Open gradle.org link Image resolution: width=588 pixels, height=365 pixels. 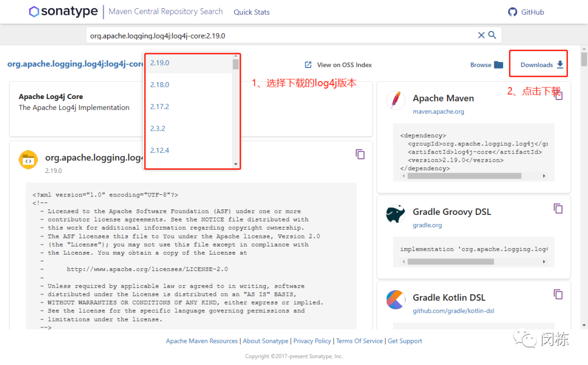[x=427, y=225]
